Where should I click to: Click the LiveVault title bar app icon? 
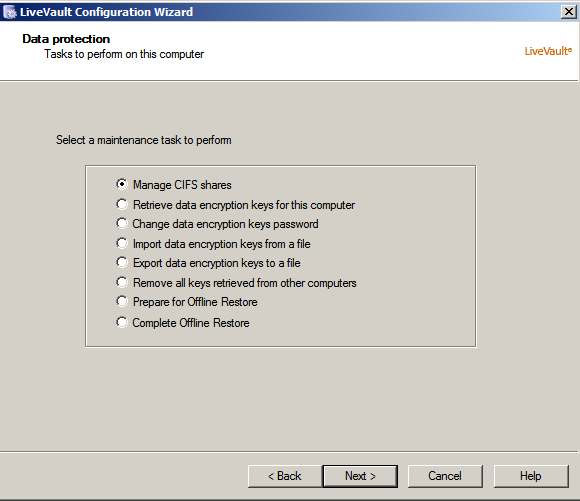(x=10, y=12)
